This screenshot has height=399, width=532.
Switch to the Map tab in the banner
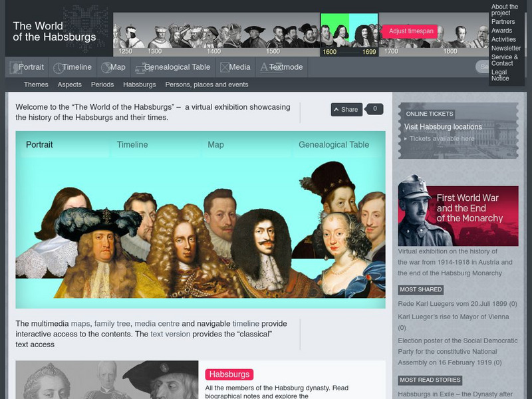pyautogui.click(x=215, y=144)
